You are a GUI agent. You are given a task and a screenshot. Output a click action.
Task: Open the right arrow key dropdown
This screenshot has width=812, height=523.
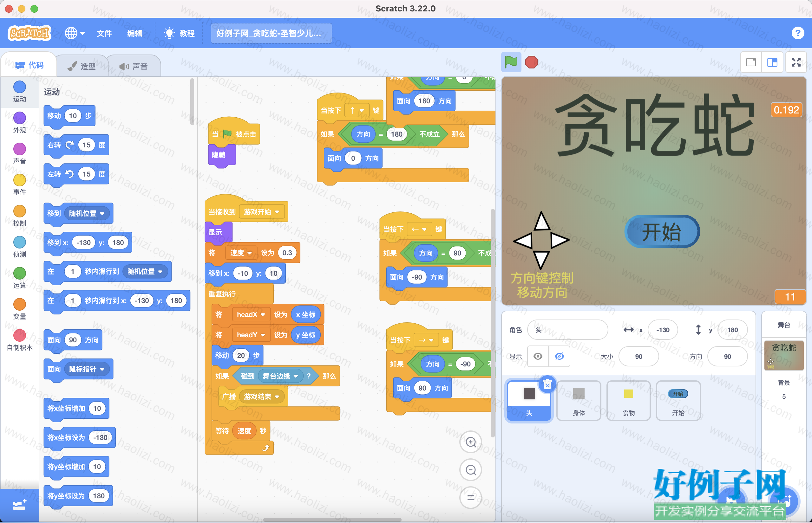click(426, 340)
